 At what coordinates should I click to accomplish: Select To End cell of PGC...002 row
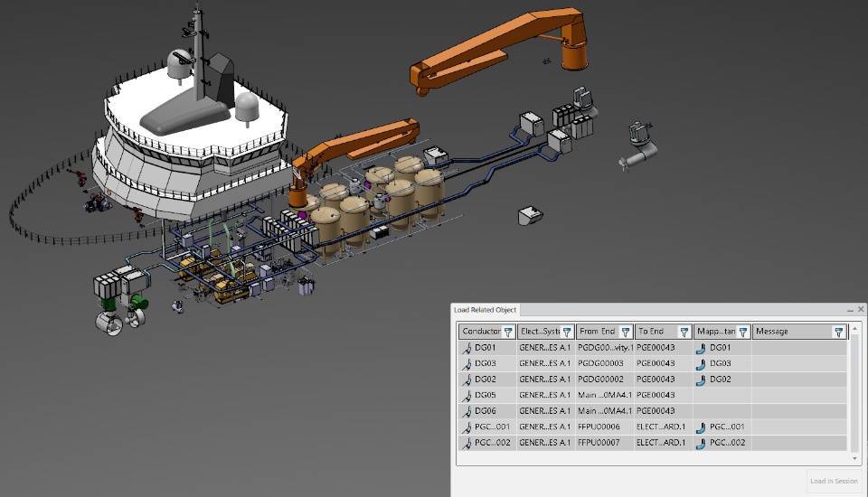(661, 443)
